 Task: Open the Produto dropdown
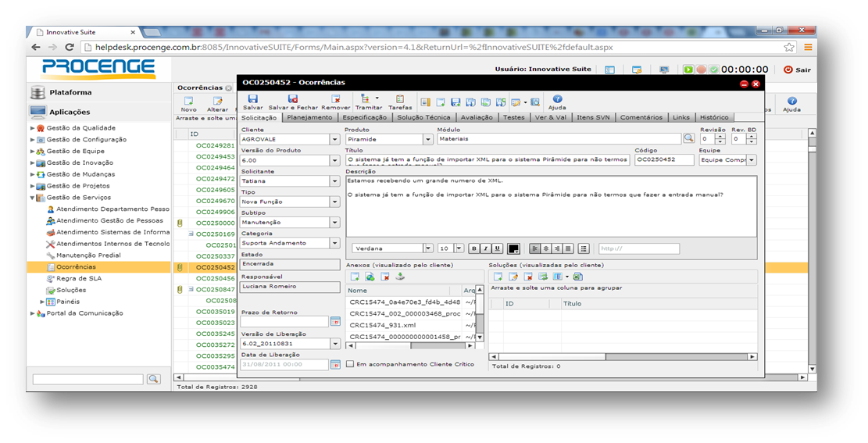tap(428, 140)
